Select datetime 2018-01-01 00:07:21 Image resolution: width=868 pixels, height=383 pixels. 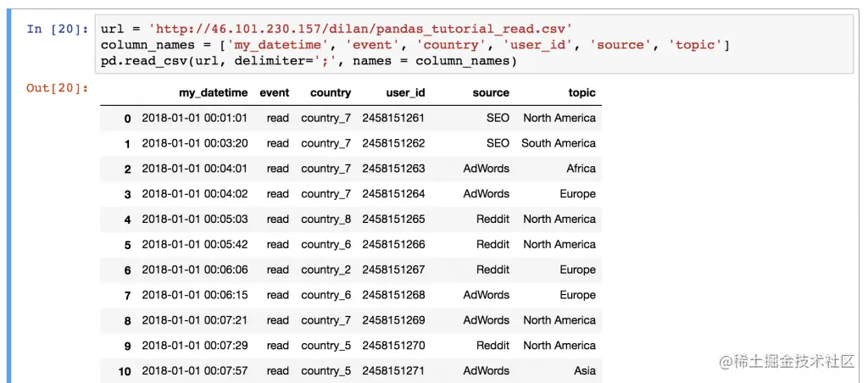pyautogui.click(x=195, y=320)
